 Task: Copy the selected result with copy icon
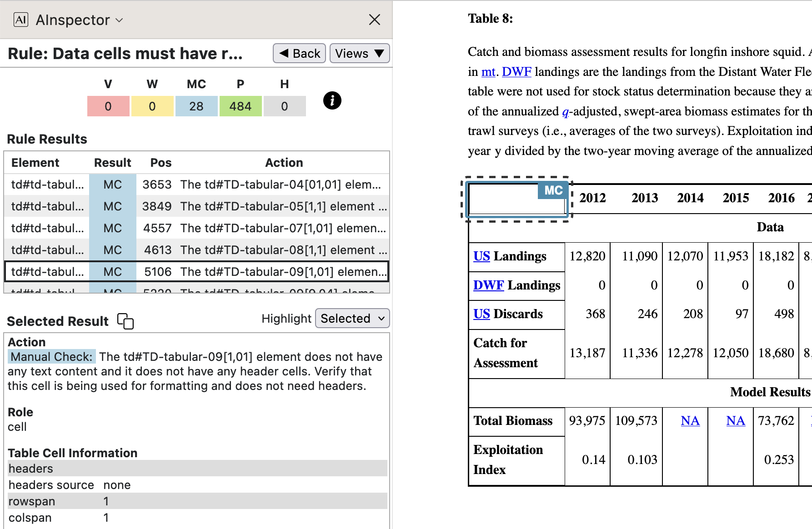pyautogui.click(x=125, y=321)
